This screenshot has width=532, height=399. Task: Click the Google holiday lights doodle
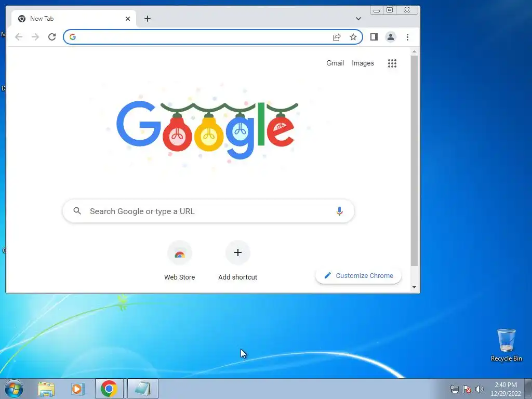click(x=207, y=129)
